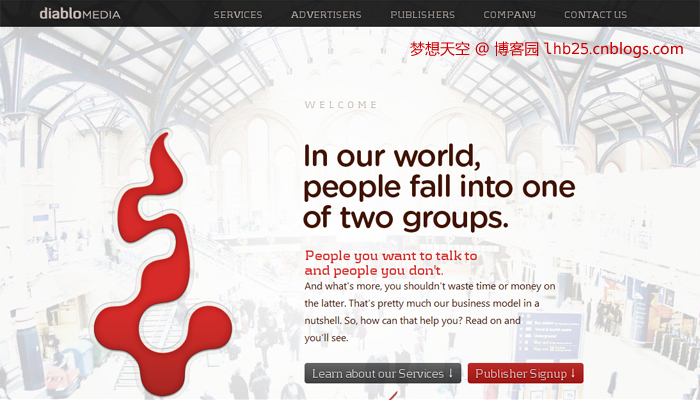This screenshot has height=400, width=700.
Task: Click the red subheading People you want to talk to
Action: pyautogui.click(x=391, y=256)
